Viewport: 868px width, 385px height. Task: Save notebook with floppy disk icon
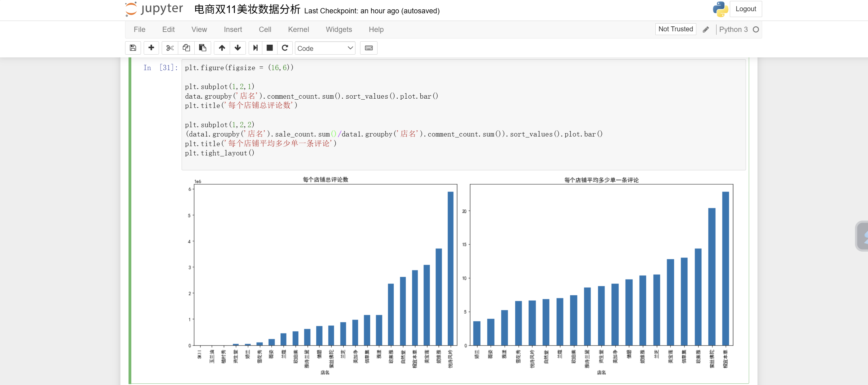[x=133, y=48]
